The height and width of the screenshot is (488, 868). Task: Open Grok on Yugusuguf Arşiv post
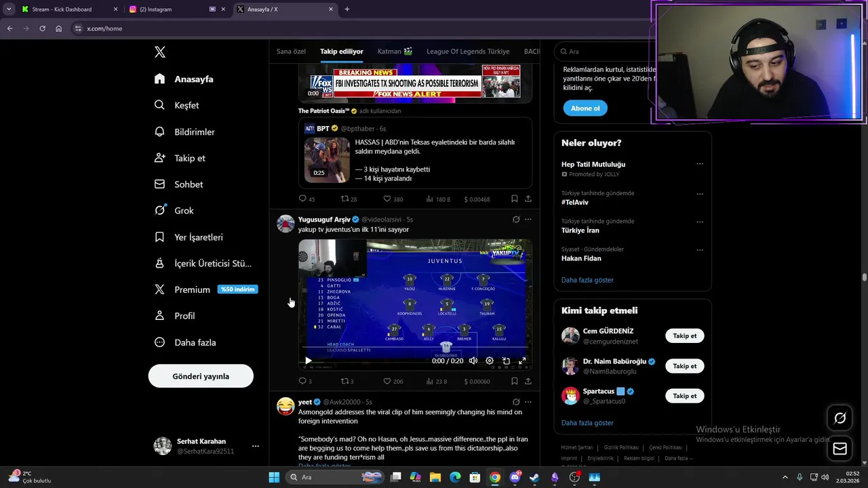coord(516,220)
